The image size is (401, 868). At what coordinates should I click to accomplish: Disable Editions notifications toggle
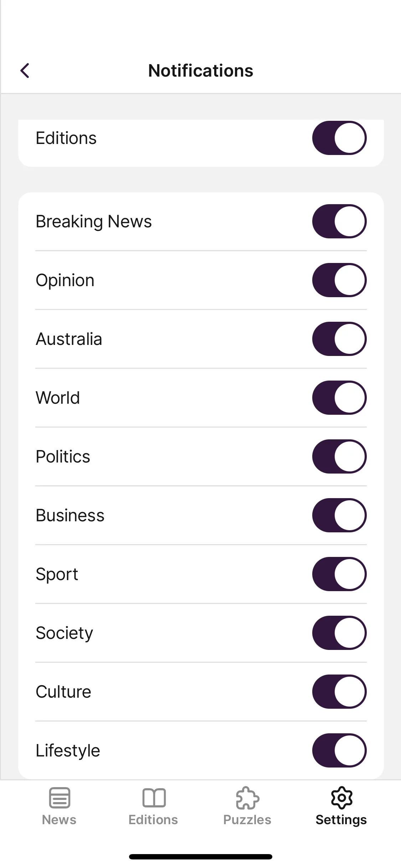(x=339, y=138)
